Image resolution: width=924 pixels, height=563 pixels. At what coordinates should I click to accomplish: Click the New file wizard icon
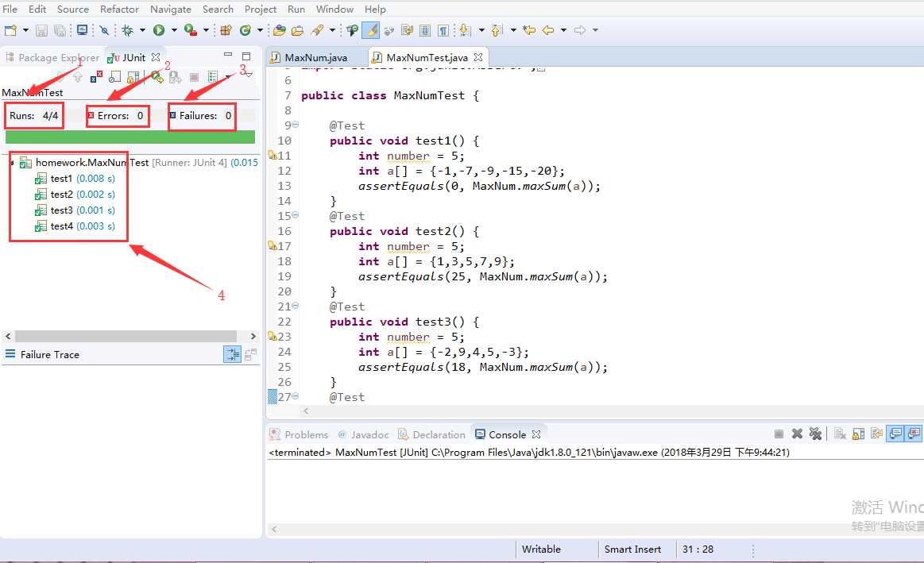(x=10, y=30)
